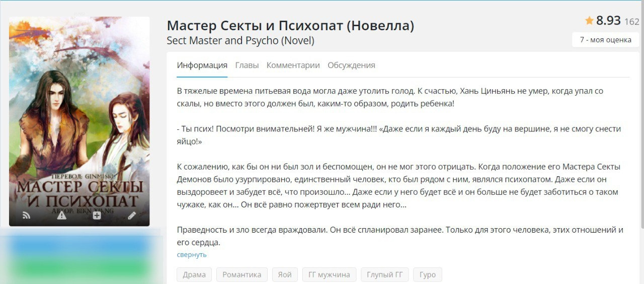Screen dimensions: 644x284
Task: Open the «Гуро» tag
Action: pyautogui.click(x=427, y=274)
